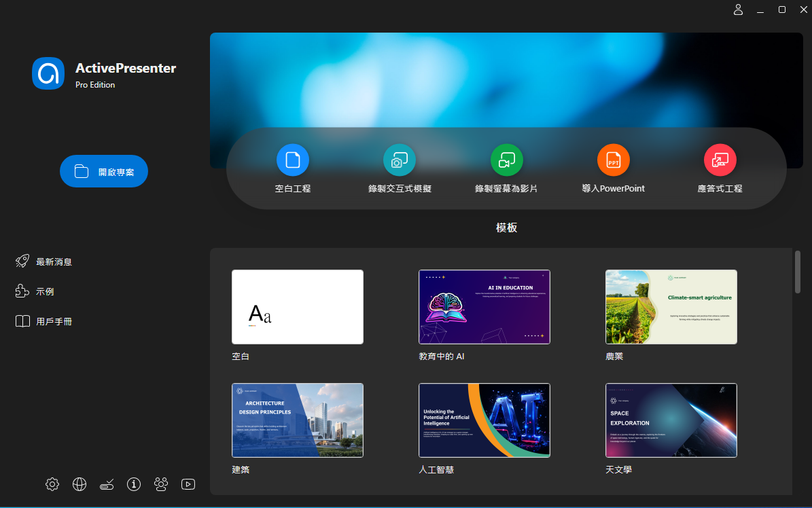The image size is (812, 508).
Task: Click the 模板 templates heading
Action: point(506,228)
